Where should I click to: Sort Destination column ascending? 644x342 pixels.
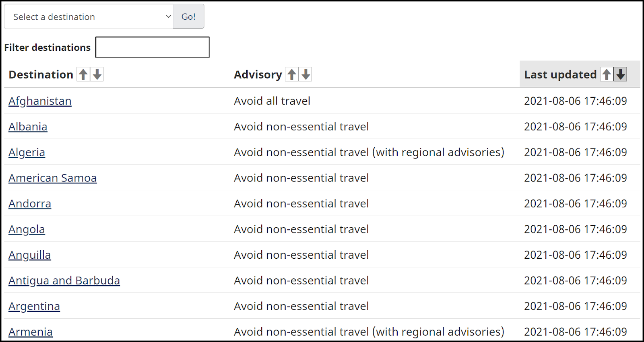tap(83, 74)
